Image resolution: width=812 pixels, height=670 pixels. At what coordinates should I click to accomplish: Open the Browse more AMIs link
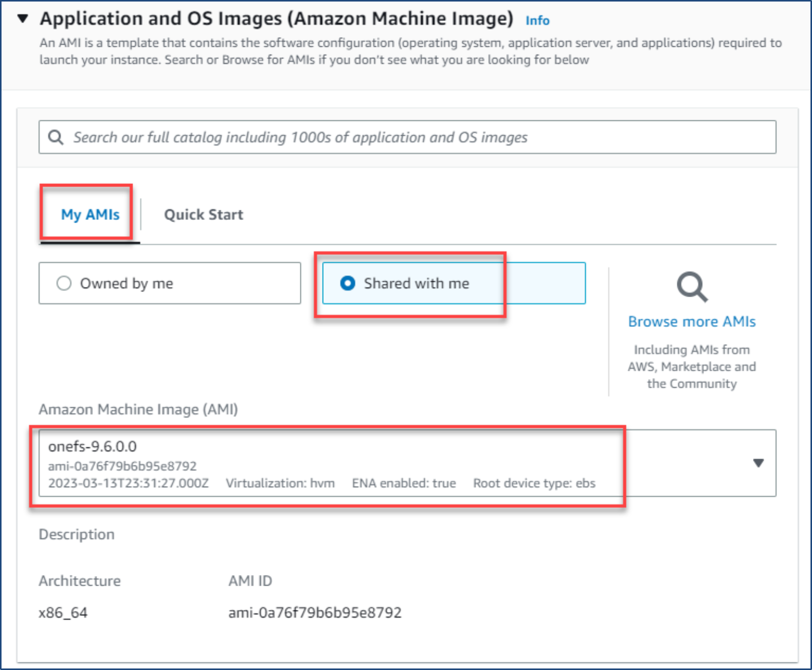coord(692,322)
